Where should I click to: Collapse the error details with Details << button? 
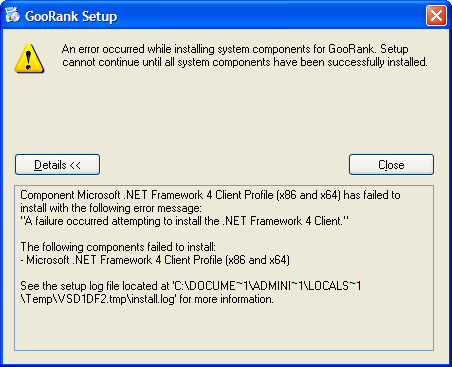pos(57,165)
